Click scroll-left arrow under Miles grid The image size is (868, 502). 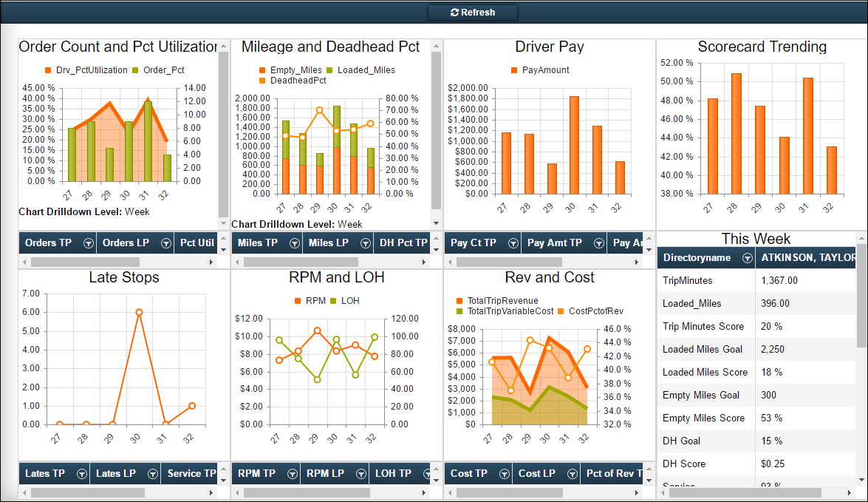tap(237, 262)
